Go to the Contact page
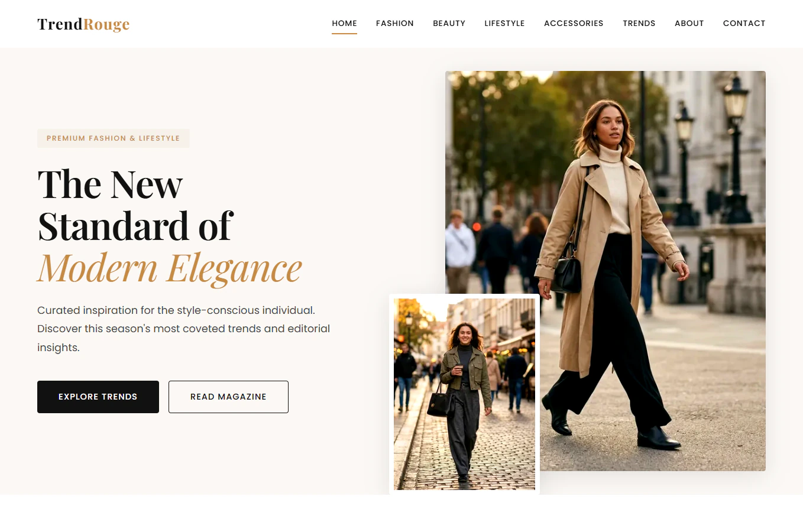803x532 pixels. (744, 24)
